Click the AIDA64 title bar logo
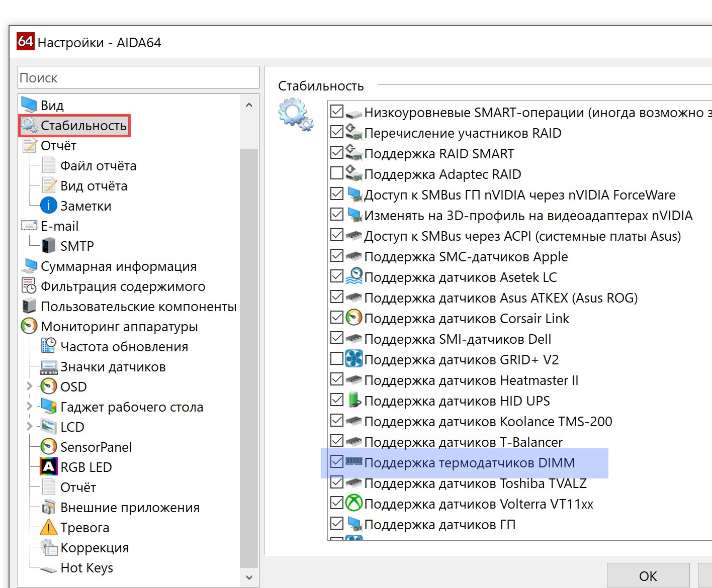 (x=25, y=41)
